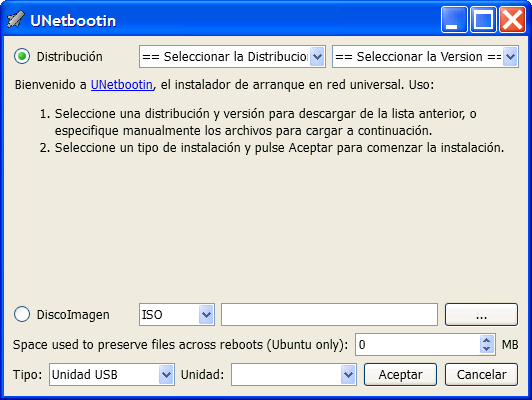Open the Seleccionar la Distribucion dropdown

click(x=232, y=57)
